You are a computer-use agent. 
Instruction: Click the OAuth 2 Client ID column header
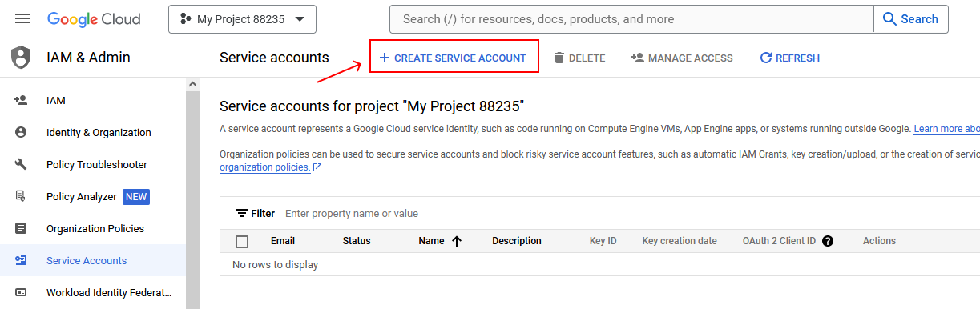point(779,241)
